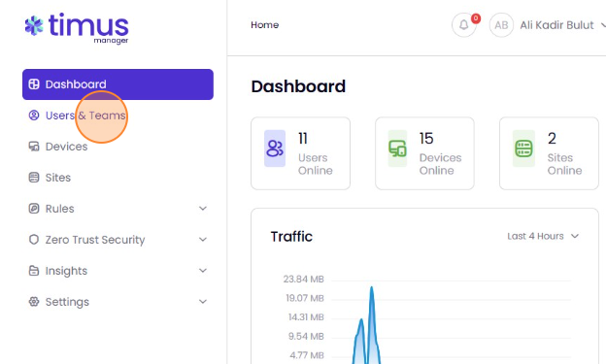606x364 pixels.
Task: Click the Devices Online green icon
Action: [397, 149]
